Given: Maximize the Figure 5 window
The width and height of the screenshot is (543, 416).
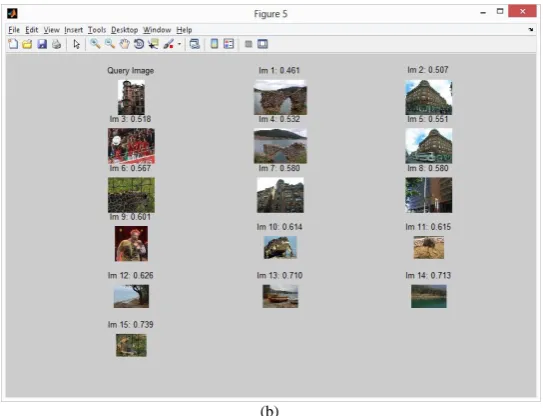Looking at the screenshot, I should pyautogui.click(x=500, y=11).
